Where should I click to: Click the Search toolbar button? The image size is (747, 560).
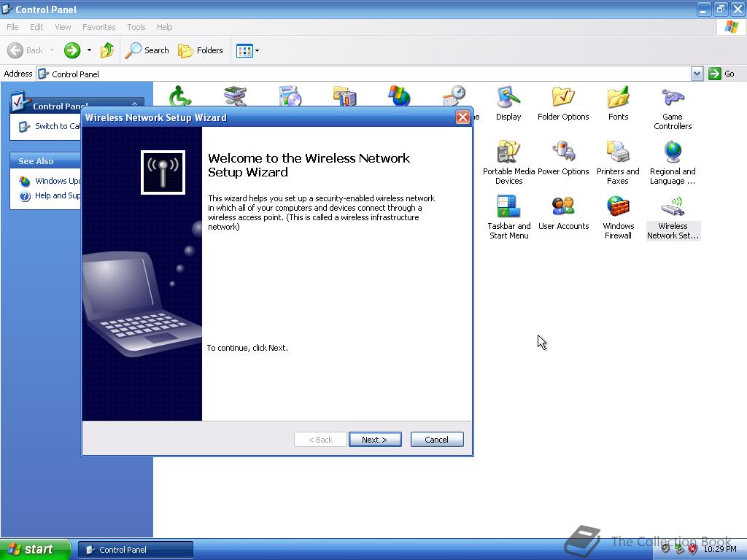point(147,50)
